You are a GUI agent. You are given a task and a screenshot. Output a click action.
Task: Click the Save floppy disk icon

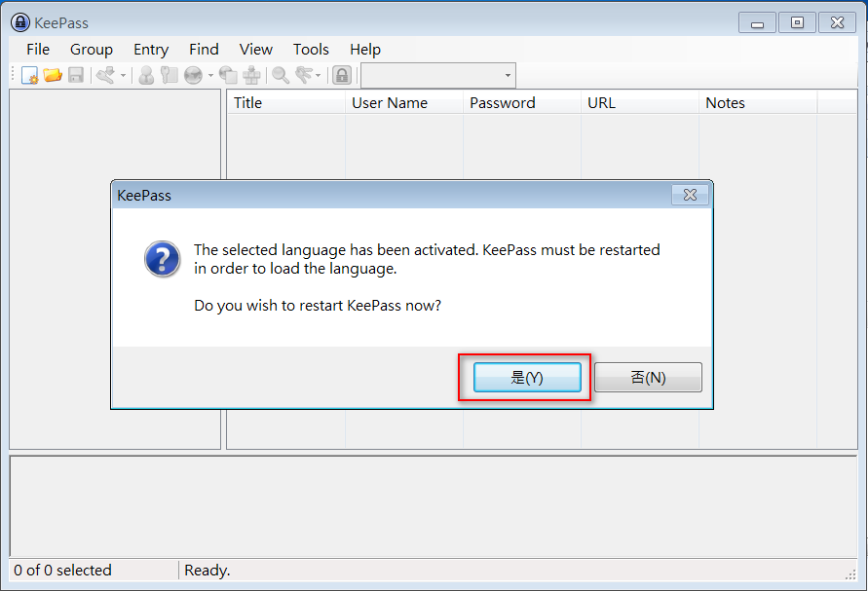pyautogui.click(x=76, y=75)
